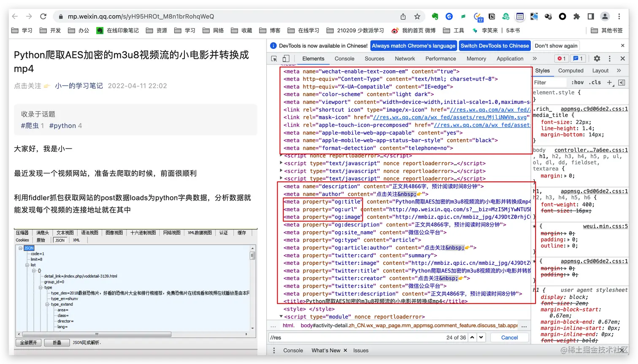The width and height of the screenshot is (638, 364).
Task: Dismiss the DevTools language info bar
Action: 622,46
